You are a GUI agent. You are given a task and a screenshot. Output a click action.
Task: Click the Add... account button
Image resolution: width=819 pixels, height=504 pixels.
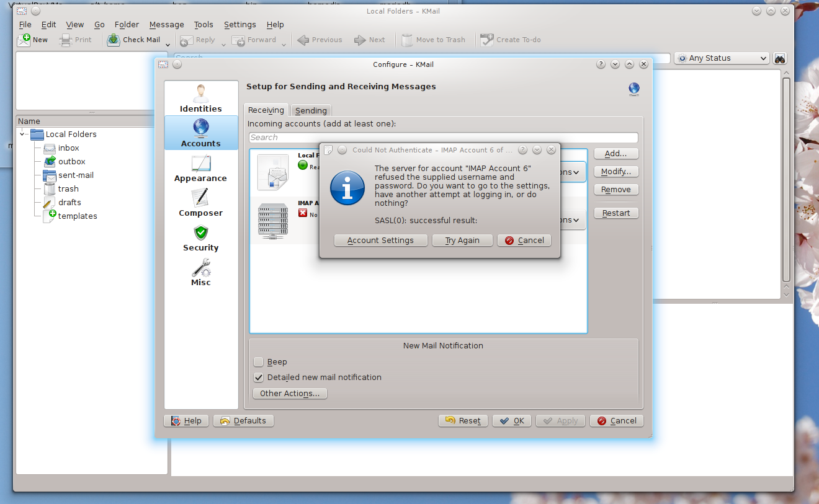[x=615, y=153]
